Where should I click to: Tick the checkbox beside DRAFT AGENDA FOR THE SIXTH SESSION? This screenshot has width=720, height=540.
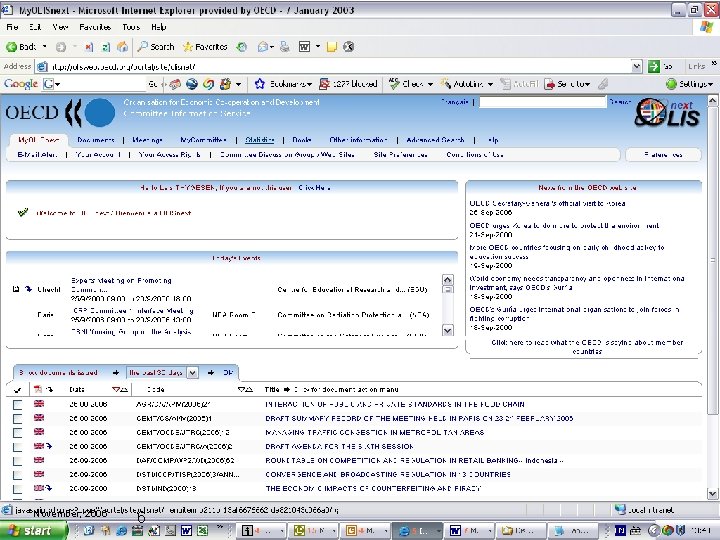[x=18, y=446]
